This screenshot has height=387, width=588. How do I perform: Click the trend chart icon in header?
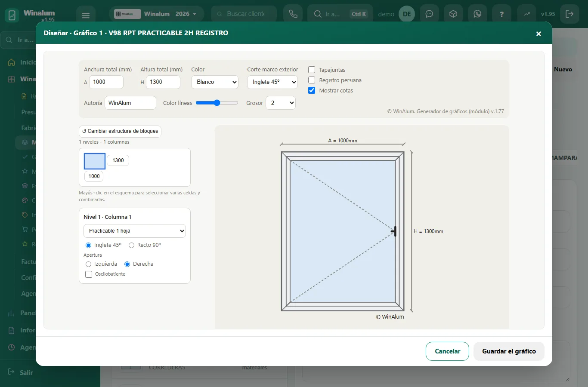pos(527,14)
